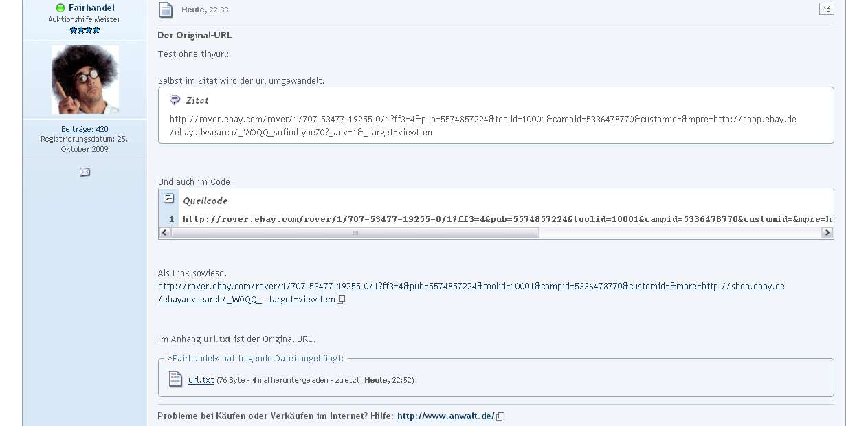View Fairhandel's avatar picture
The height and width of the screenshot is (426, 868).
(x=85, y=80)
